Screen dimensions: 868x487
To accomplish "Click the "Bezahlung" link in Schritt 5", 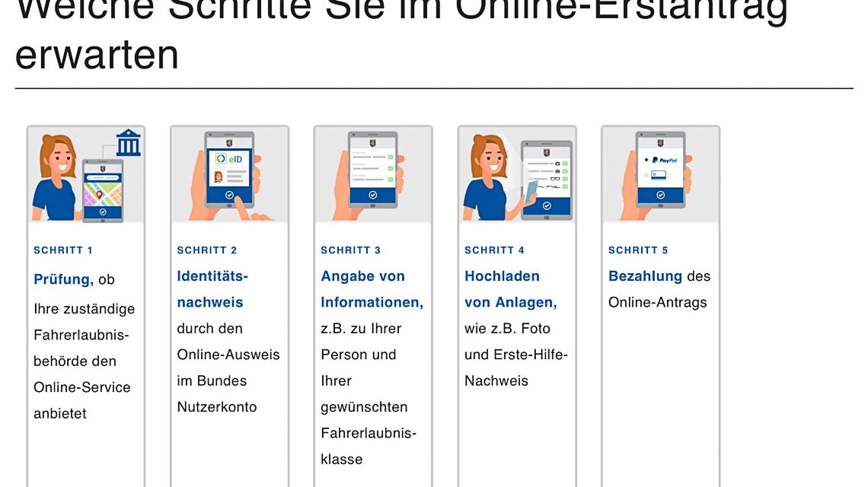I will tap(644, 276).
